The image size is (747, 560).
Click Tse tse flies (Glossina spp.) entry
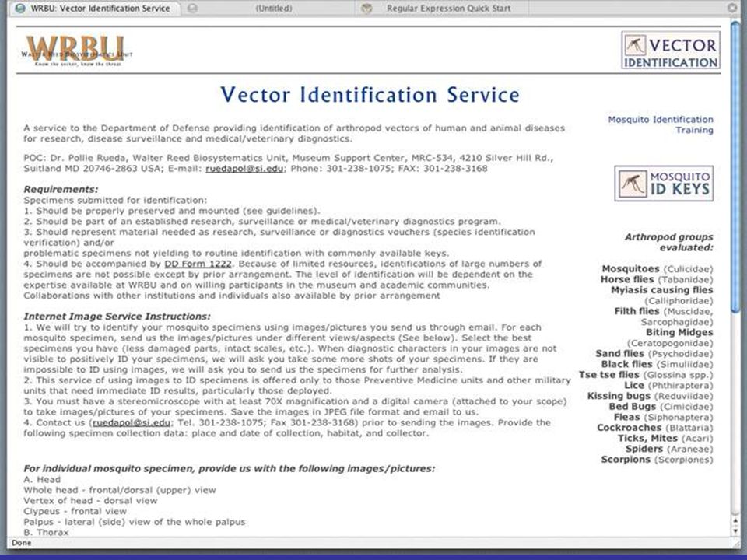[646, 375]
